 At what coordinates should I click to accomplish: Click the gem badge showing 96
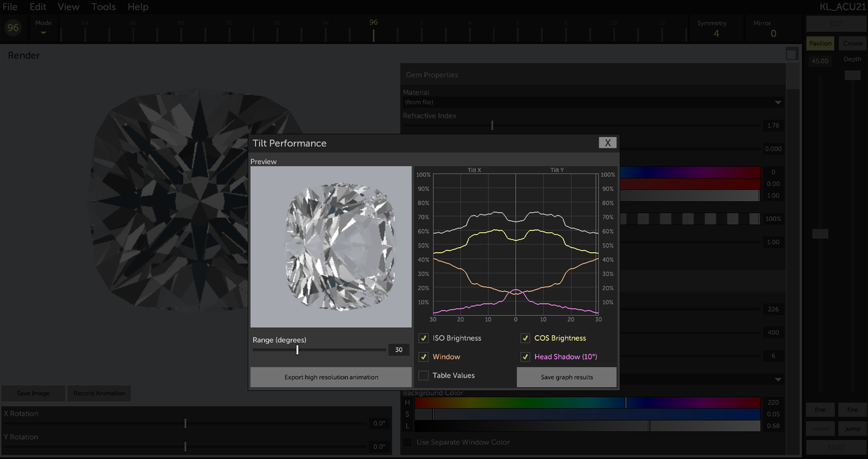12,27
